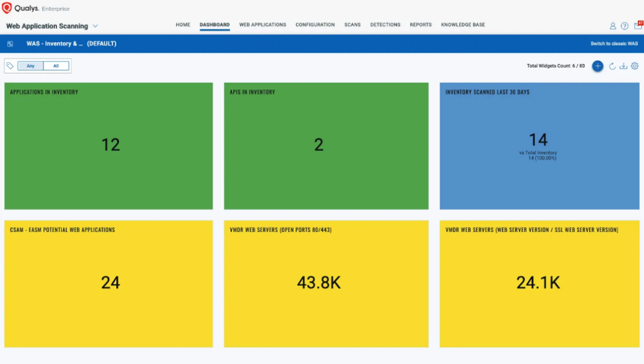644x364 pixels.
Task: Click the 24.1K value
Action: pos(538,282)
